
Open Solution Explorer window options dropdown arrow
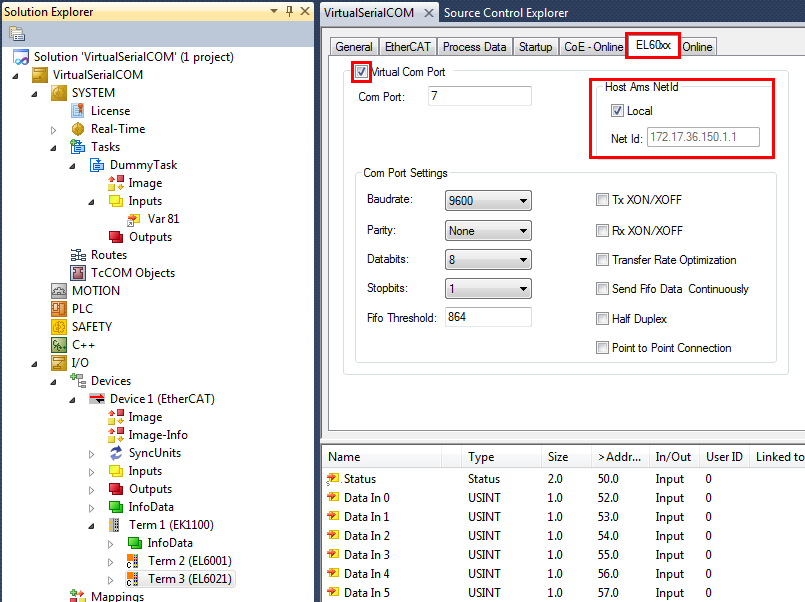274,11
